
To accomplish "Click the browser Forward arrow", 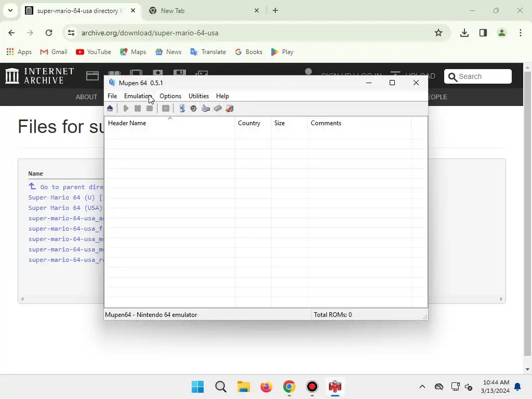I will [x=30, y=33].
